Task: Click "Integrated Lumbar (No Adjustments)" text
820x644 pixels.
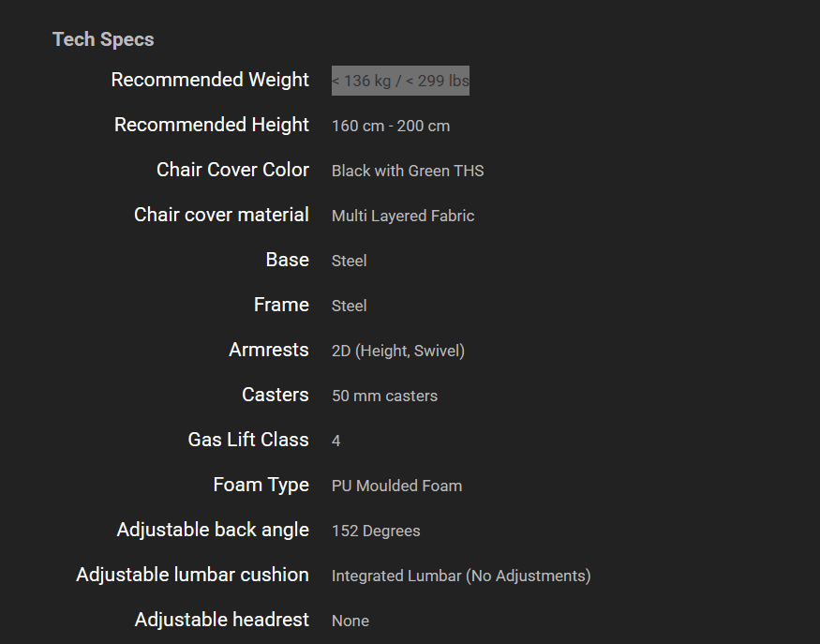Action: point(461,576)
